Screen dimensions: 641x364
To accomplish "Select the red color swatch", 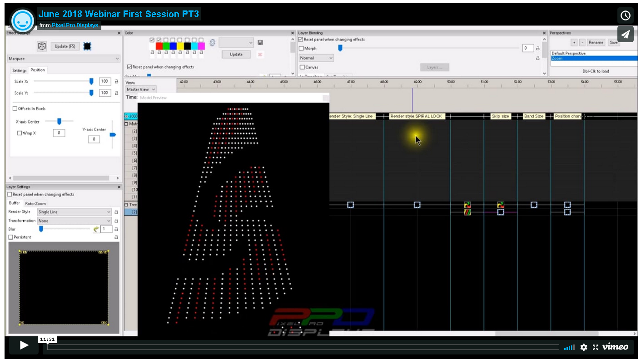I will [159, 46].
